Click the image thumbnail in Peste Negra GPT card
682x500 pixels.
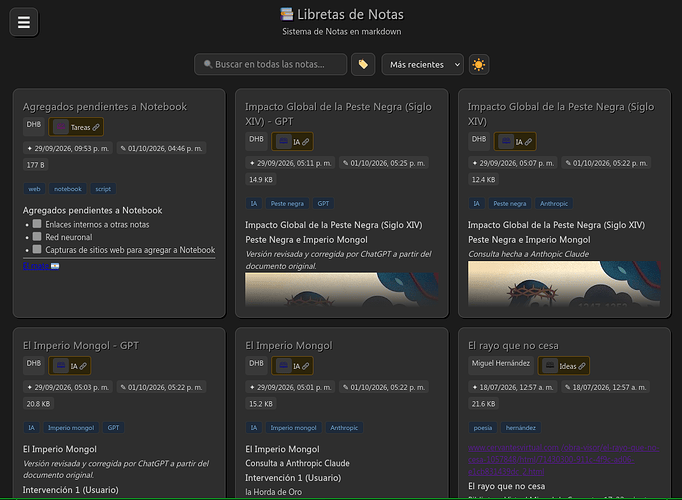[x=341, y=290]
